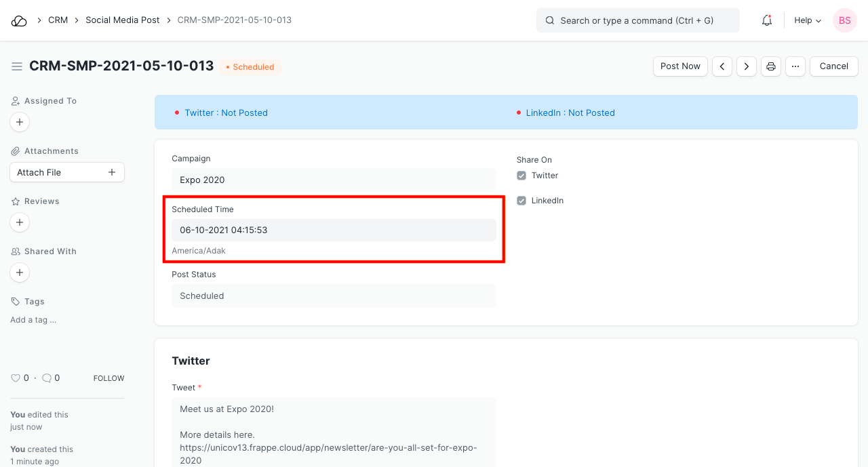The image size is (868, 467).
Task: Navigate to CRM breadcrumb
Action: coord(58,20)
